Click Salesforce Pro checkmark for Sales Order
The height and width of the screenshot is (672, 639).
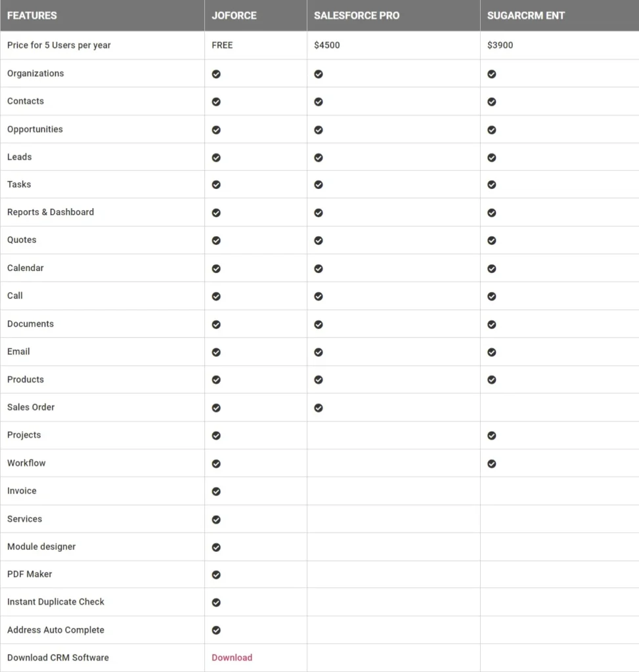pos(319,408)
